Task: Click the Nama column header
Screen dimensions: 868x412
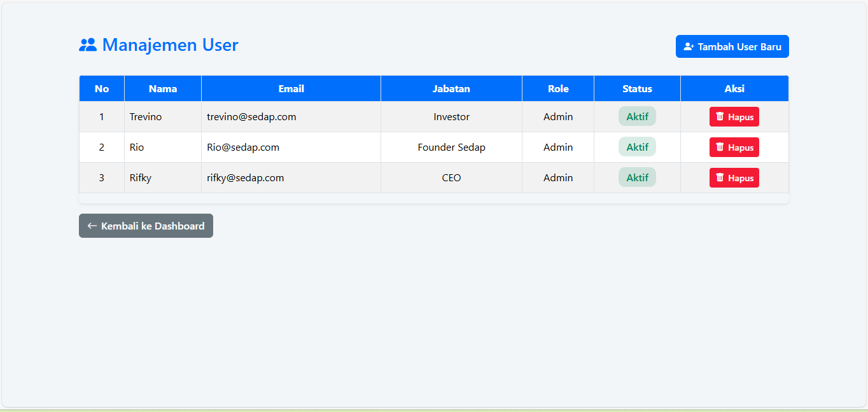Action: point(163,88)
